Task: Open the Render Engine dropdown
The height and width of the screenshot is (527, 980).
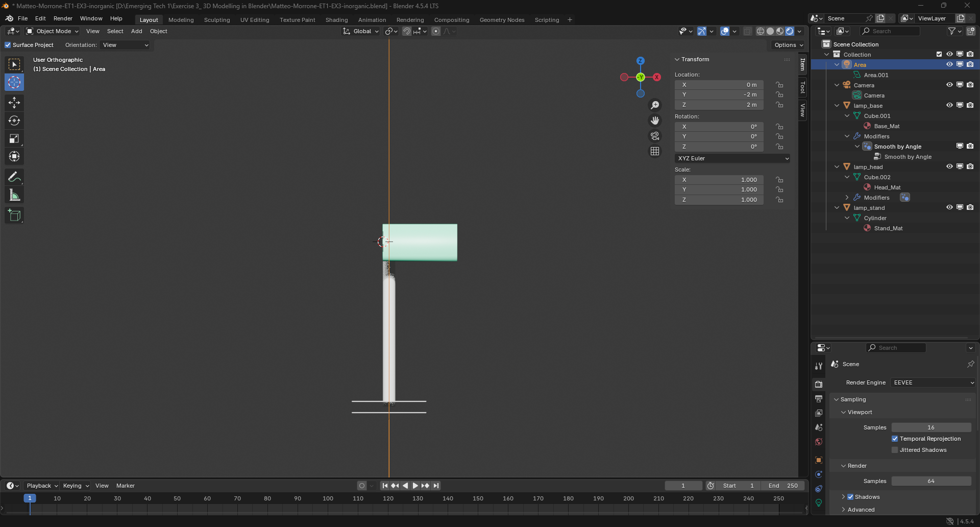Action: (933, 382)
